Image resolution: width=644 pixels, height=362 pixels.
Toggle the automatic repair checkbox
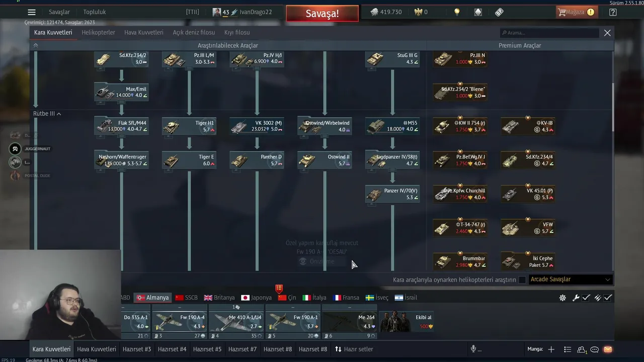point(586,298)
